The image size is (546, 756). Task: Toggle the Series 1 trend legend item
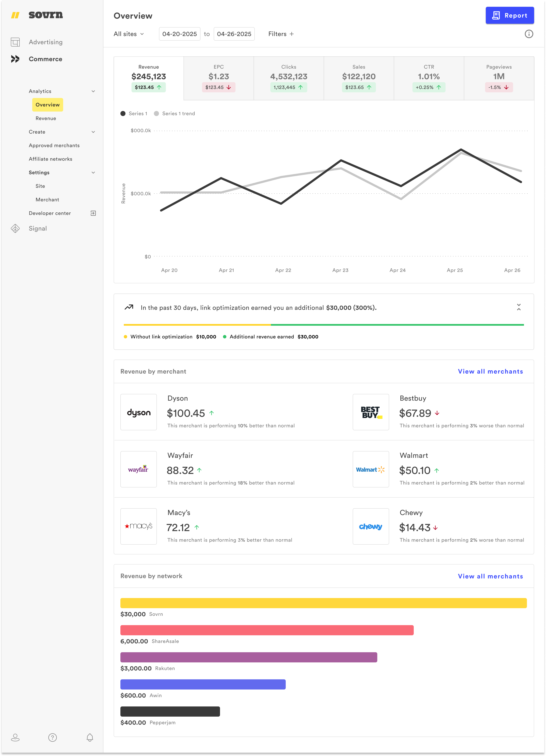tap(174, 113)
